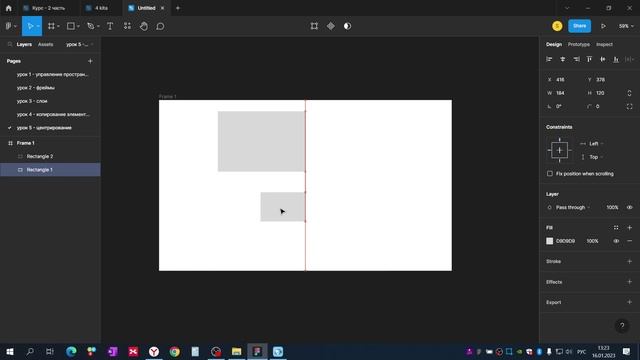
Task: Enable Fix position when scrolling checkbox
Action: [550, 173]
